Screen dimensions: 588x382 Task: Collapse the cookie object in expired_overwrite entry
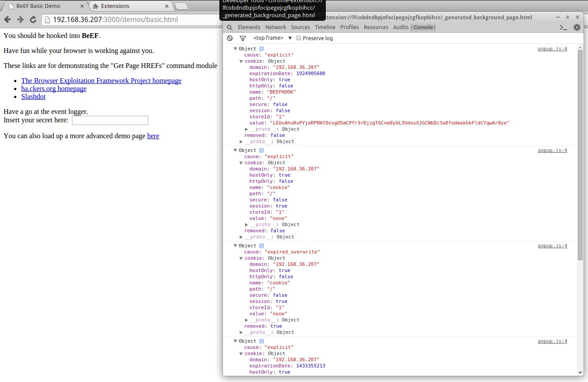click(241, 258)
